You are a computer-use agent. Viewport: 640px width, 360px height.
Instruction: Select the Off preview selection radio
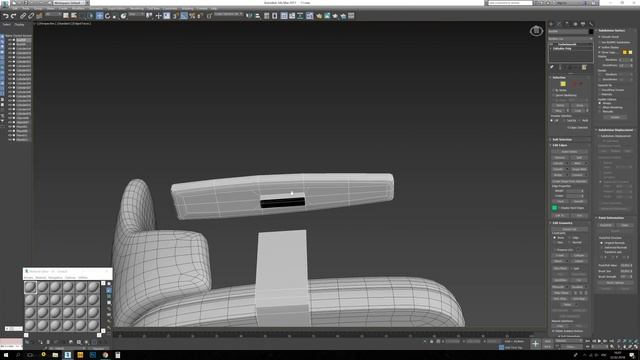[x=552, y=120]
